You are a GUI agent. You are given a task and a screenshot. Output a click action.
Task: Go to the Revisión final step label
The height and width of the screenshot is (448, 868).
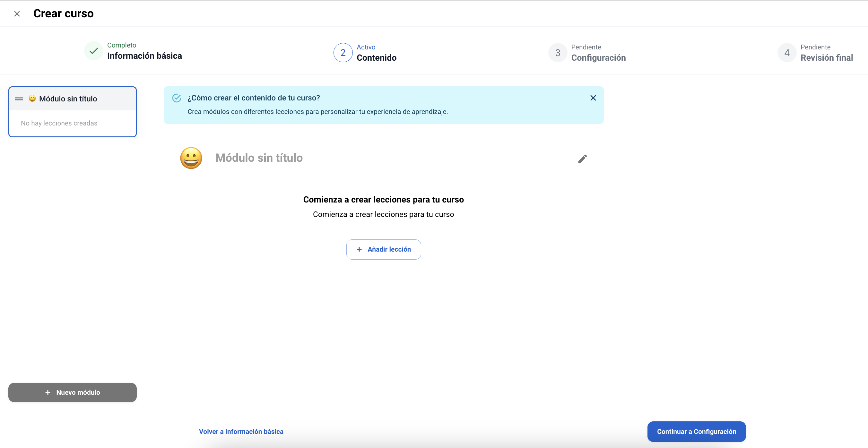tap(827, 57)
